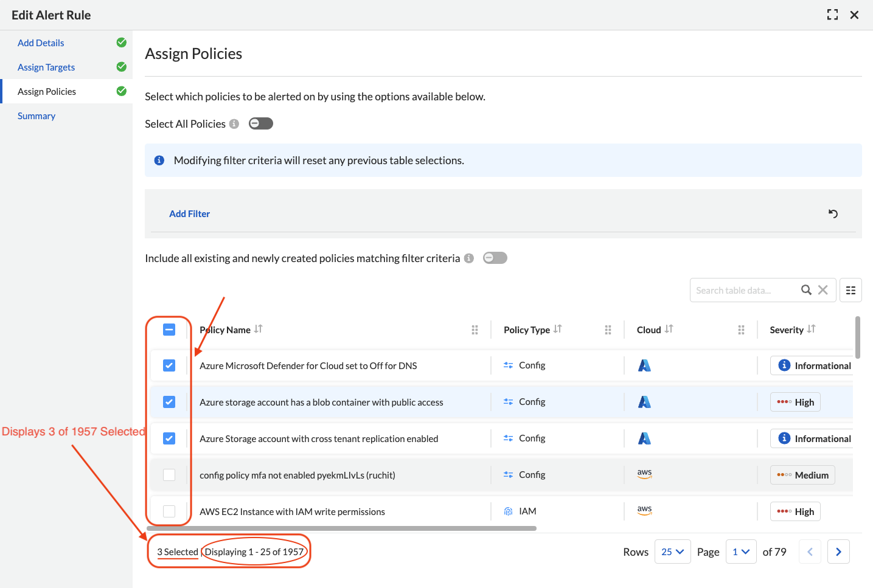
Task: Toggle Select All Policies switch
Action: 261,124
